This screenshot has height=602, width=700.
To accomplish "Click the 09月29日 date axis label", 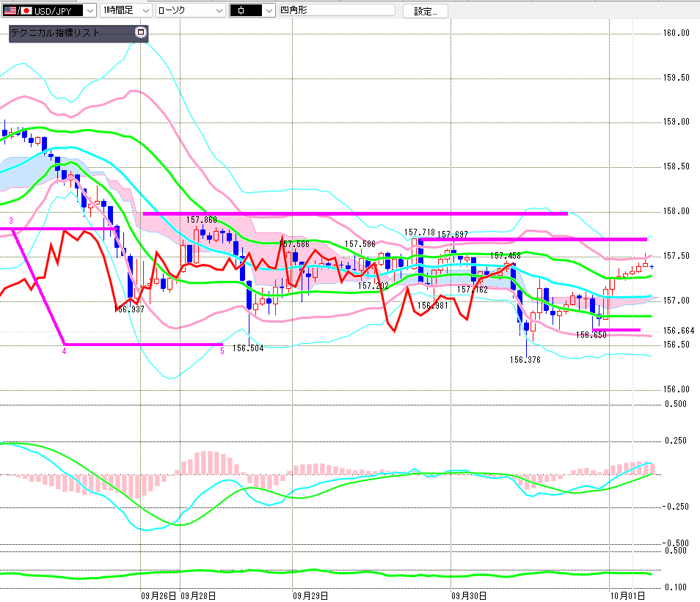I will (310, 595).
